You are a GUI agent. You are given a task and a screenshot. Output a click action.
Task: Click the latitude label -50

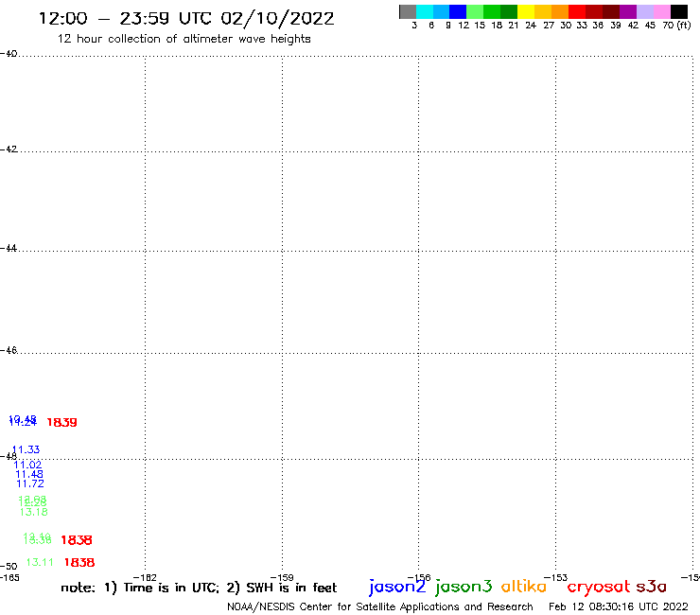(x=9, y=567)
